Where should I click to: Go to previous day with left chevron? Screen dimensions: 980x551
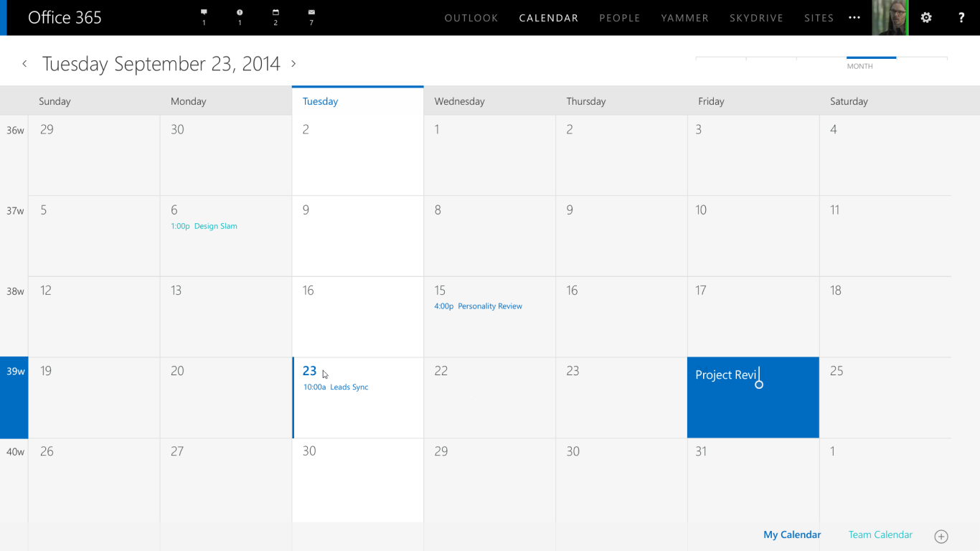point(24,64)
